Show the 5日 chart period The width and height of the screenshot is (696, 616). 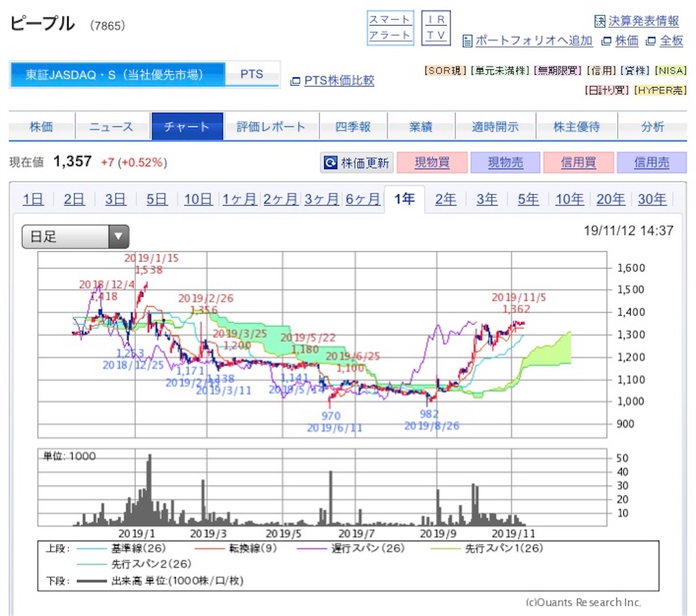[x=157, y=199]
